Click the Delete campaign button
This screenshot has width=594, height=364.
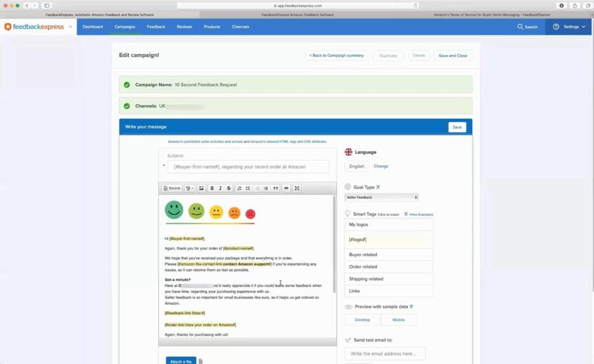pos(419,56)
